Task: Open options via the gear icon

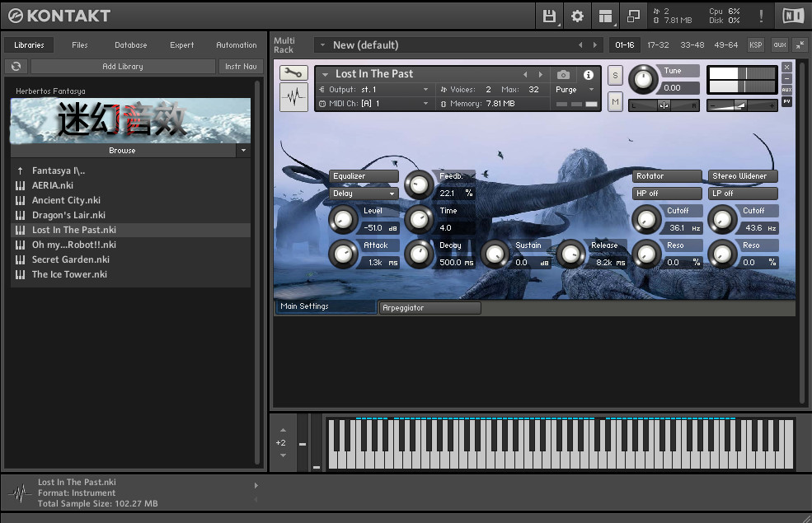Action: click(577, 16)
